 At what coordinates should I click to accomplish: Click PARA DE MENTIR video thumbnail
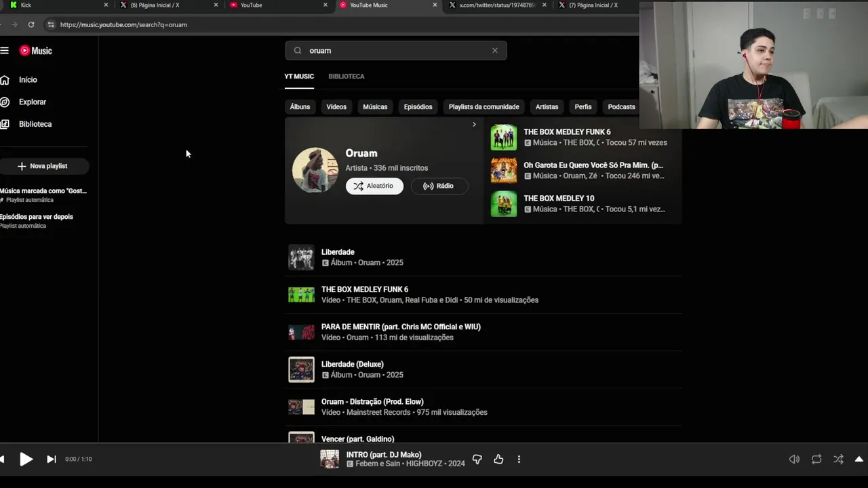pyautogui.click(x=301, y=332)
